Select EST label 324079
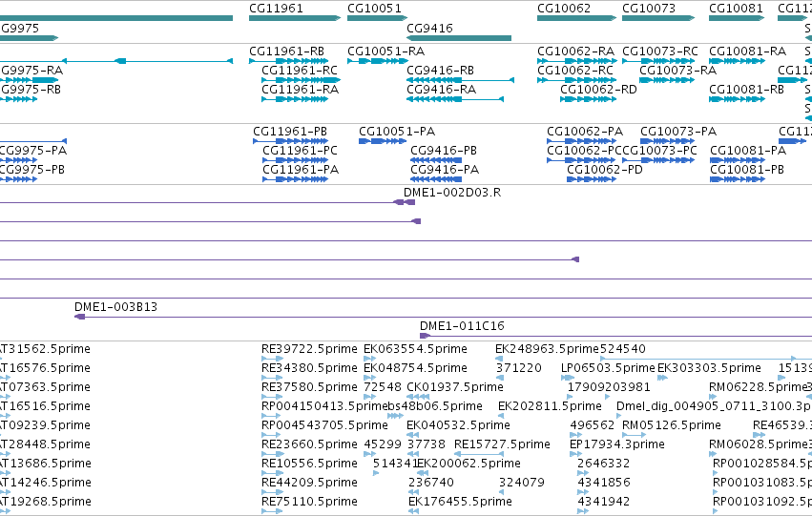 click(522, 483)
